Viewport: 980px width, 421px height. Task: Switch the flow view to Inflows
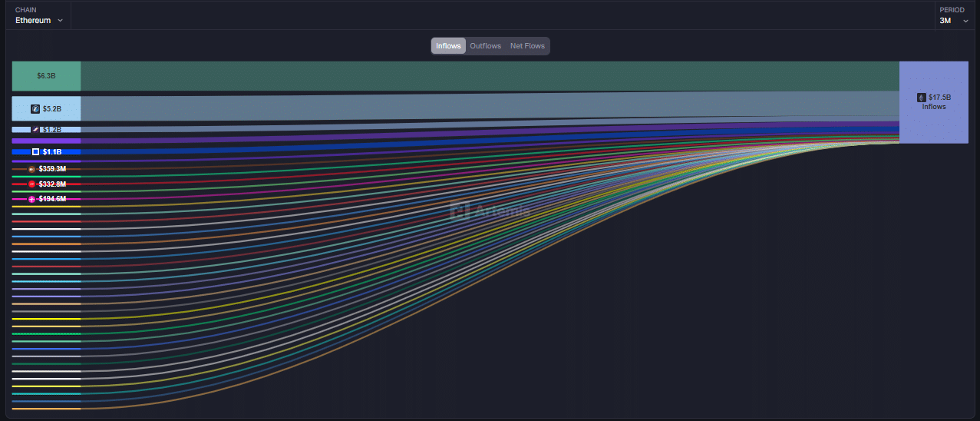(x=448, y=46)
